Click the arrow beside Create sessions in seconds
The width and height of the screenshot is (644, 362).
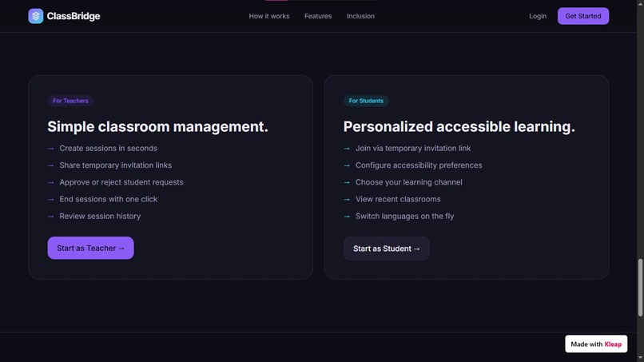[51, 149]
